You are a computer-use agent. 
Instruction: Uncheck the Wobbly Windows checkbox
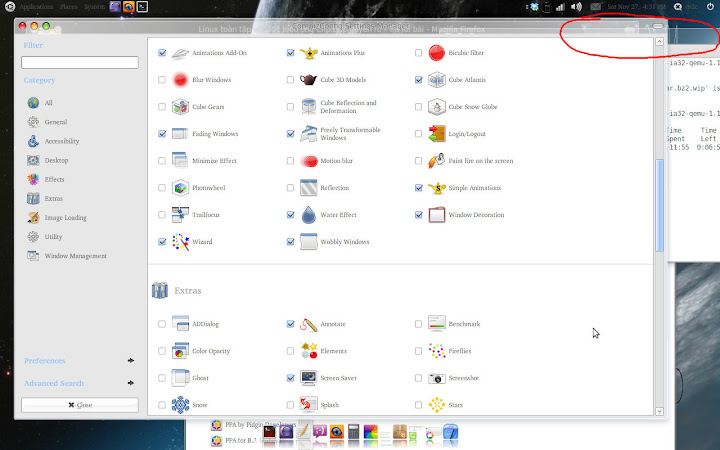pyautogui.click(x=290, y=242)
